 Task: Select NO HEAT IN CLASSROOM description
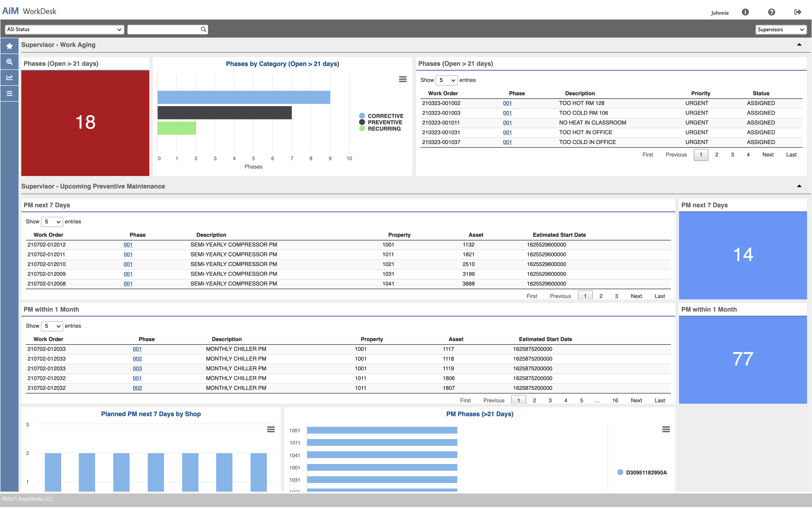coord(592,123)
